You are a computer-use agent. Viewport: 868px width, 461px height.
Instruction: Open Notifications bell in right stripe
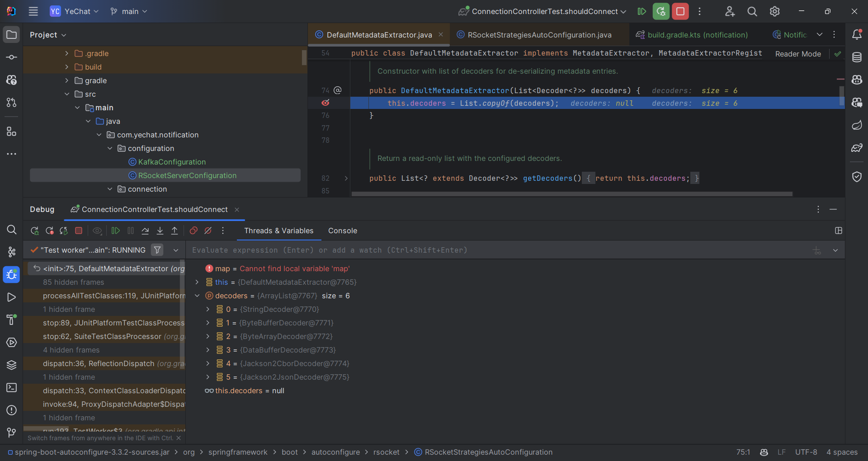[857, 35]
